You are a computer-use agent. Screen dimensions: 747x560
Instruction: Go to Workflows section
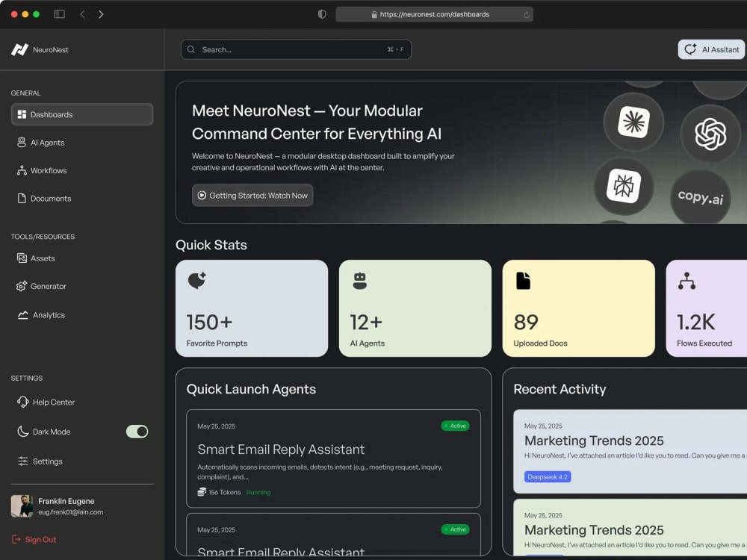tap(49, 170)
